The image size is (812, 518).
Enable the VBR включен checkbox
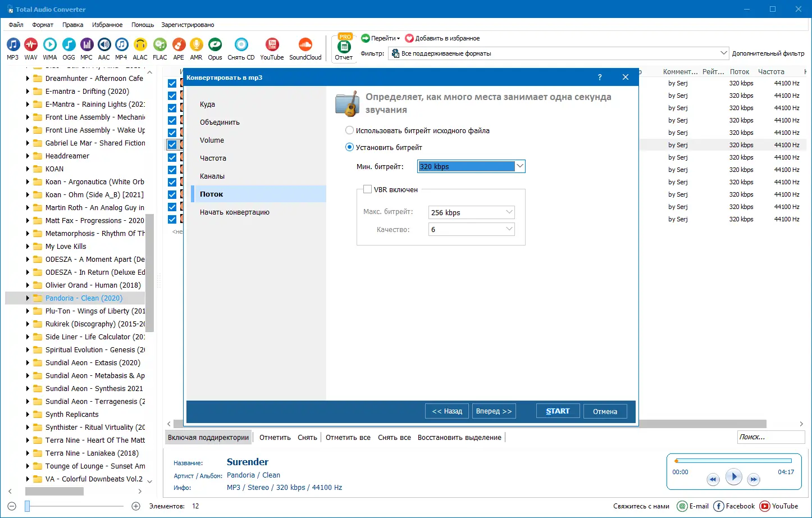click(x=368, y=189)
